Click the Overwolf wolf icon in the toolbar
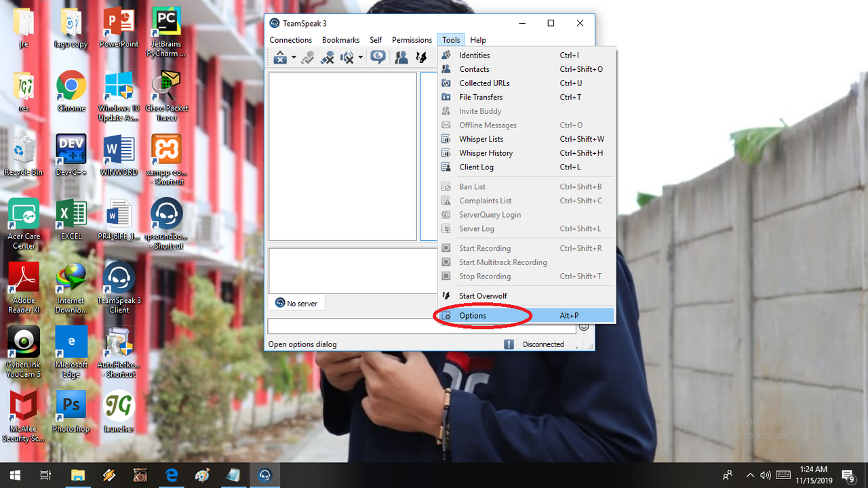Viewport: 868px width, 488px height. (421, 58)
